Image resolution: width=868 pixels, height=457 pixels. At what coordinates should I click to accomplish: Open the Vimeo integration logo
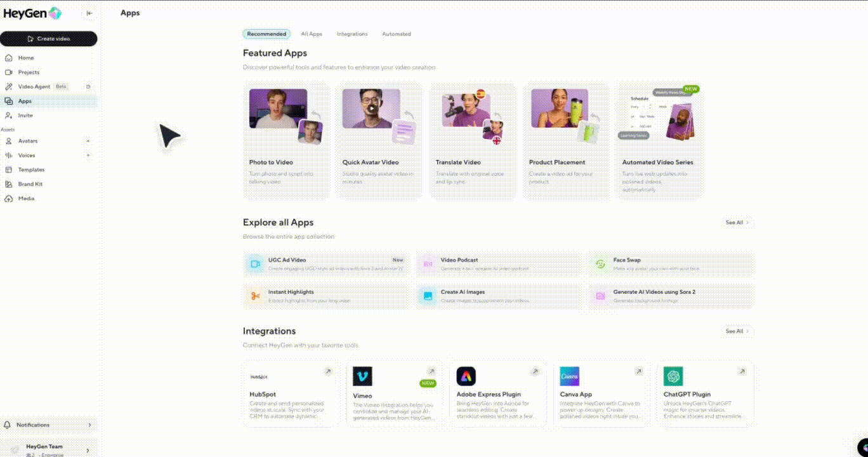click(362, 376)
